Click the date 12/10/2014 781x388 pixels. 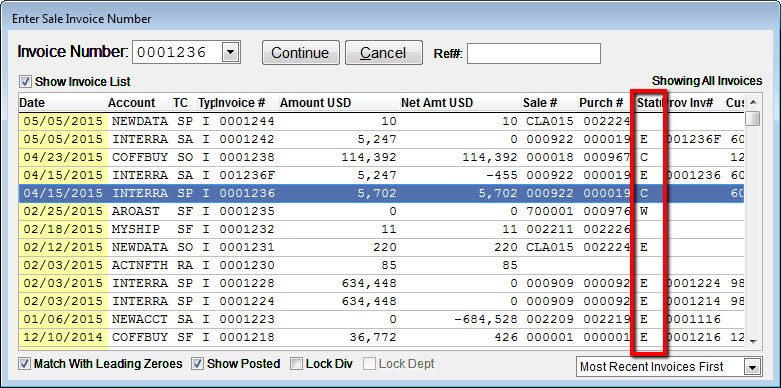[x=63, y=337]
